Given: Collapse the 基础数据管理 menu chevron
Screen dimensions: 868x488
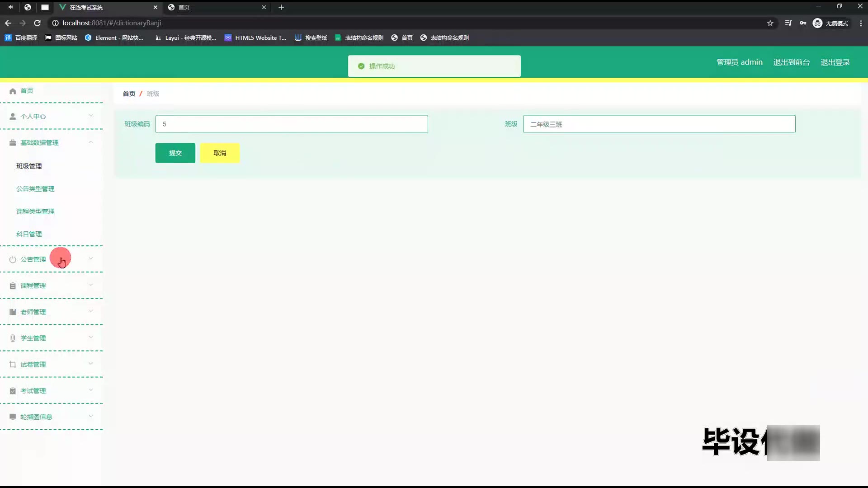Looking at the screenshot, I should 91,142.
